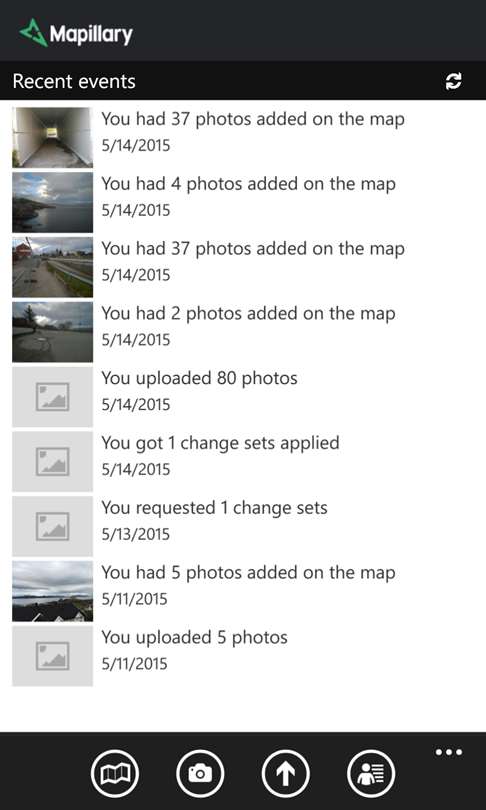Click the Mapillary logo
The image size is (486, 810).
click(76, 34)
